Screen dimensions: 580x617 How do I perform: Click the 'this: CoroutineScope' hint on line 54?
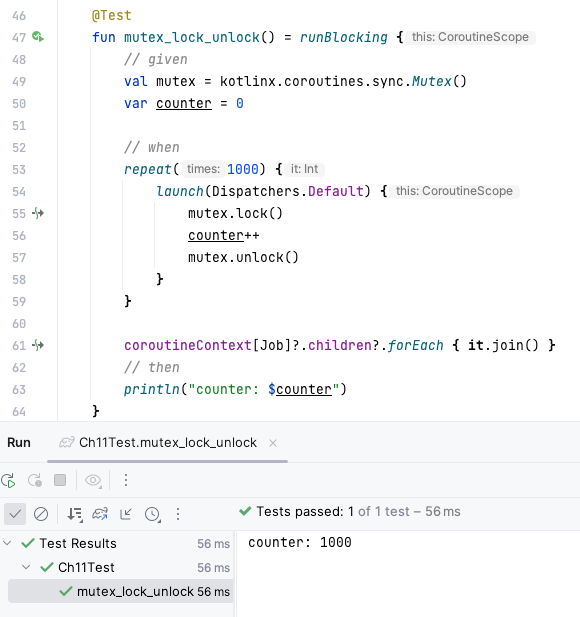(x=454, y=191)
